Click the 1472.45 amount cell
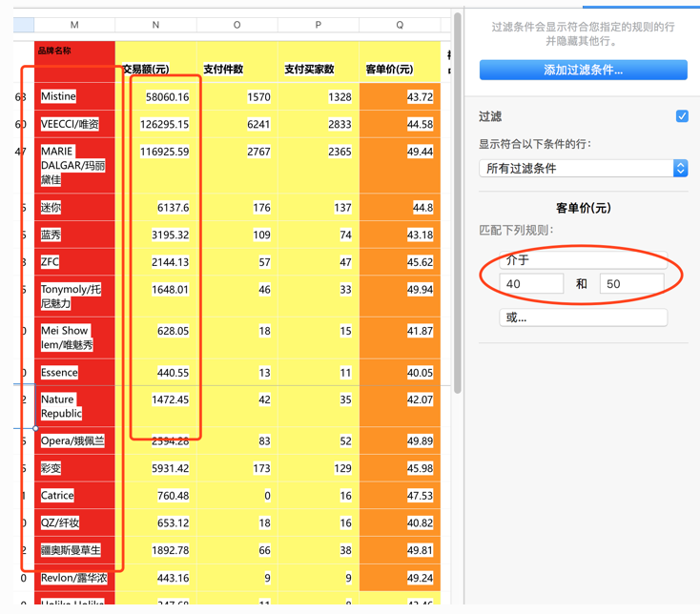The width and height of the screenshot is (700, 614). [x=155, y=406]
